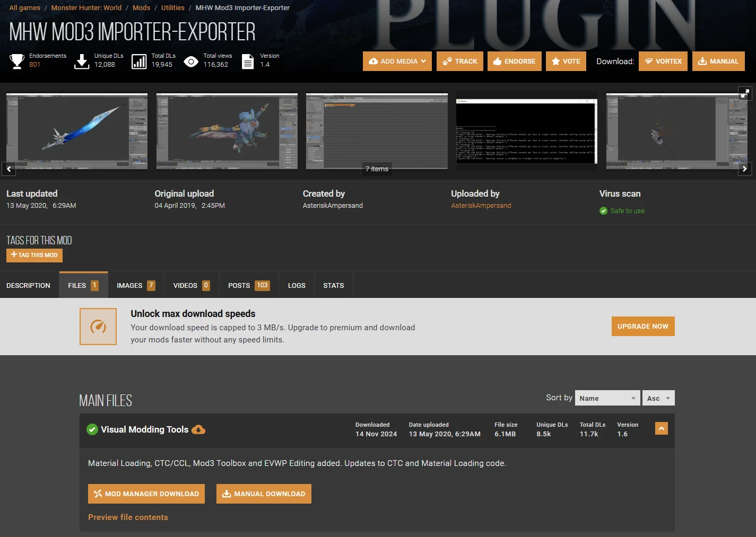
Task: Open the Stats tab
Action: point(334,285)
